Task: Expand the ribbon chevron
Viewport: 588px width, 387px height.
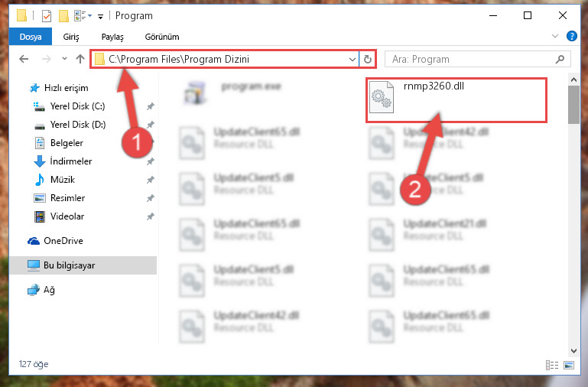Action: click(x=555, y=36)
